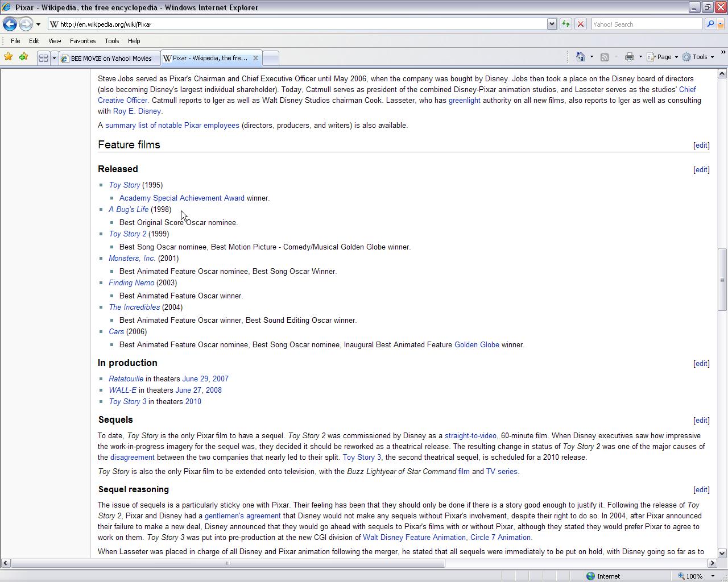Screen dimensions: 728x582
Task: Expand the command bar overflow chevron
Action: (x=723, y=53)
